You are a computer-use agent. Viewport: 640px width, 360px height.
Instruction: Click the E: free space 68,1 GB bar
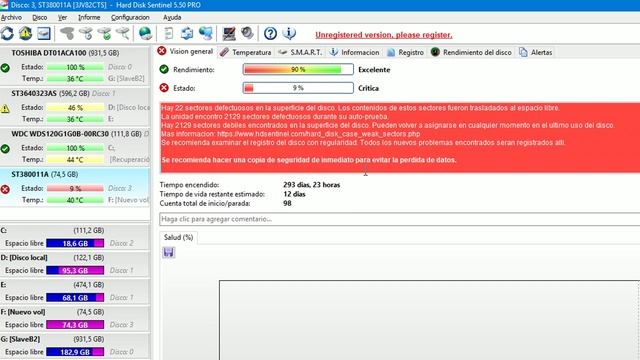(x=75, y=298)
